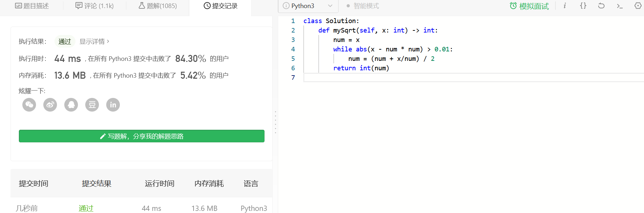644x213 pixels.
Task: Click the 运行时间 column header
Action: pos(160,184)
